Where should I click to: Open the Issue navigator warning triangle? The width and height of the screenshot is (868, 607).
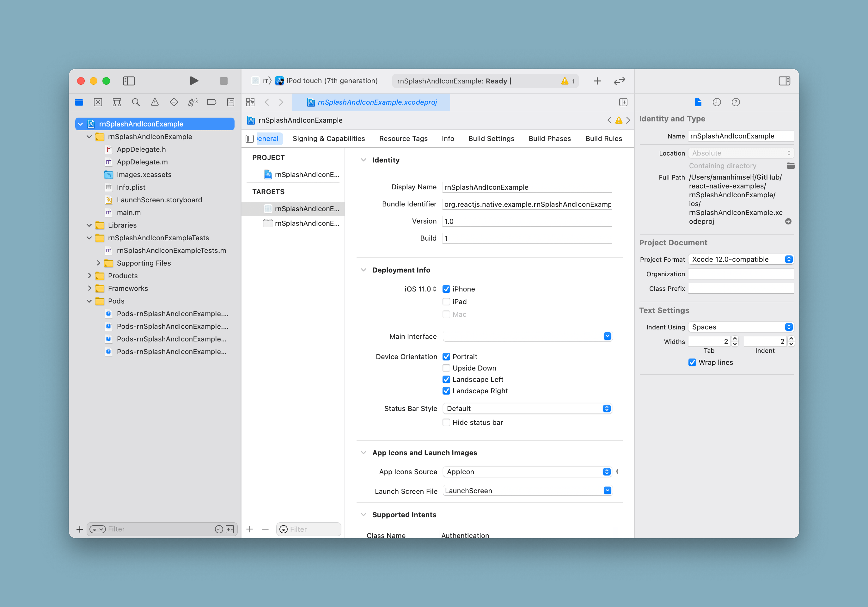155,102
